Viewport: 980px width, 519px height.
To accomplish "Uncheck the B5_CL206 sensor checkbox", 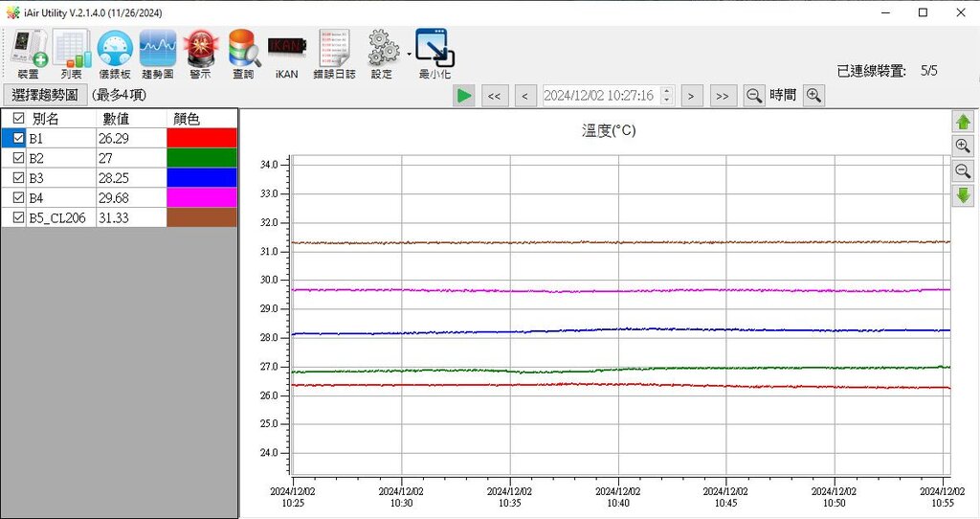I will pyautogui.click(x=19, y=217).
